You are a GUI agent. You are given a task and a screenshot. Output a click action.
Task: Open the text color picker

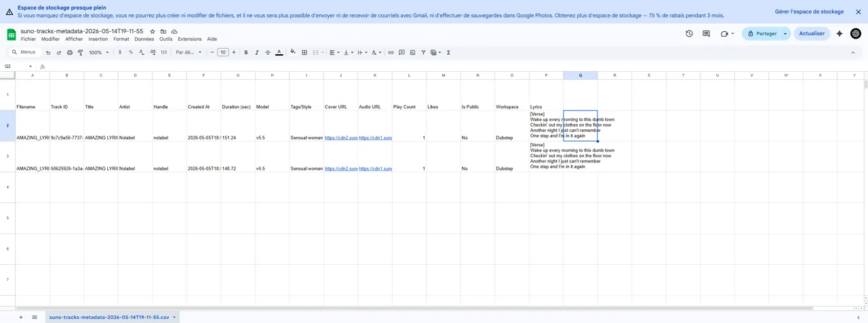point(279,52)
